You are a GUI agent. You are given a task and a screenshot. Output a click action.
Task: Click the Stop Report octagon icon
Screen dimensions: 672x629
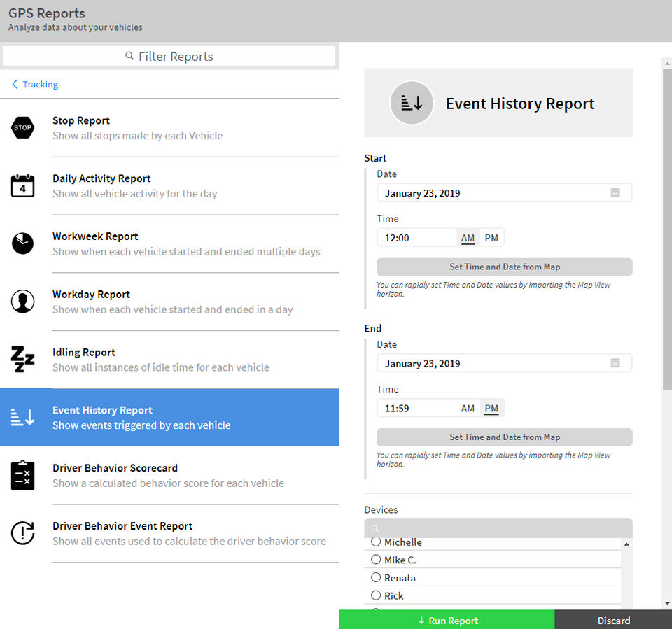(x=22, y=127)
